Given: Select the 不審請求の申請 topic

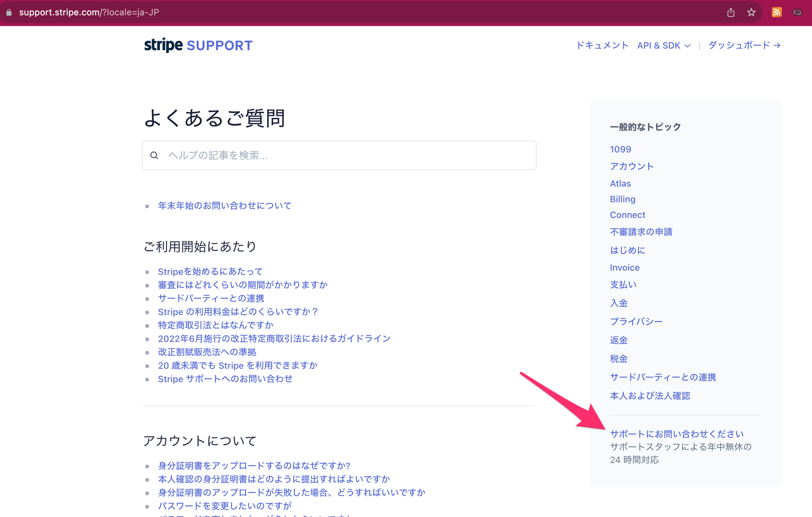Looking at the screenshot, I should (641, 232).
